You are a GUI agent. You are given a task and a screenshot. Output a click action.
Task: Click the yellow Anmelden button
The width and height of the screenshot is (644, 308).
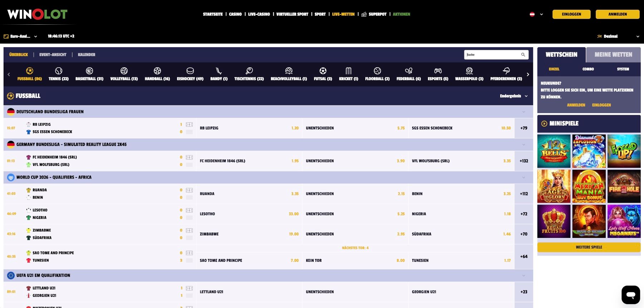point(618,14)
